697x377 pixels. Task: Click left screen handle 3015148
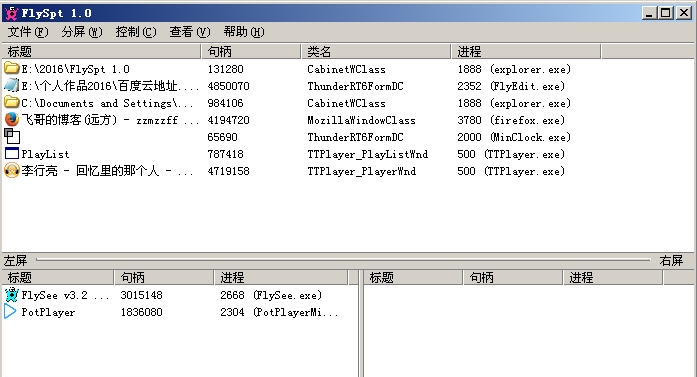coord(141,295)
